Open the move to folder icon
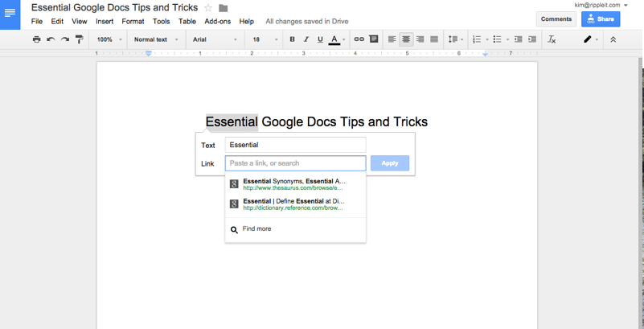Viewport: 644px width, 329px height. tap(223, 8)
